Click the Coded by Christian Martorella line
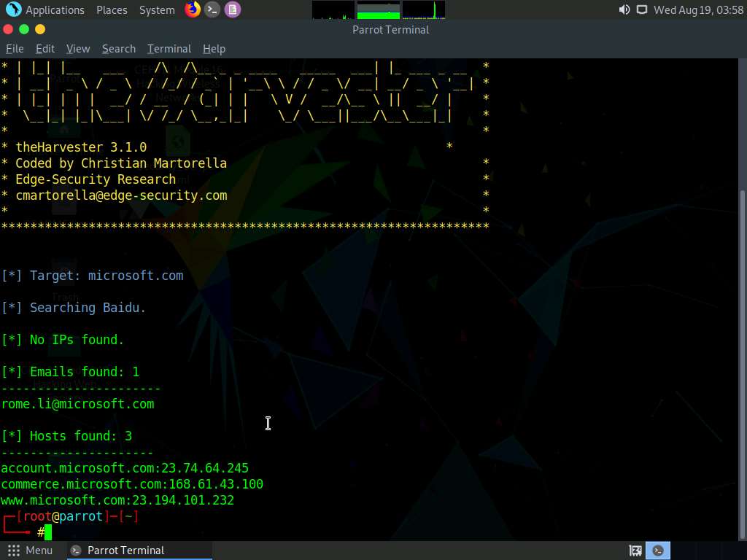The image size is (747, 560). point(121,163)
